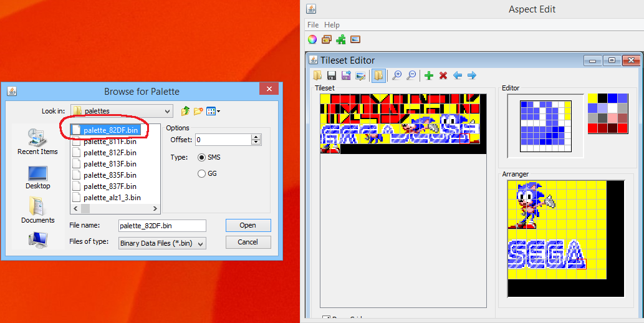This screenshot has height=323, width=644.
Task: Click the red-outlined selected tile in Tileset
Action: click(x=464, y=138)
